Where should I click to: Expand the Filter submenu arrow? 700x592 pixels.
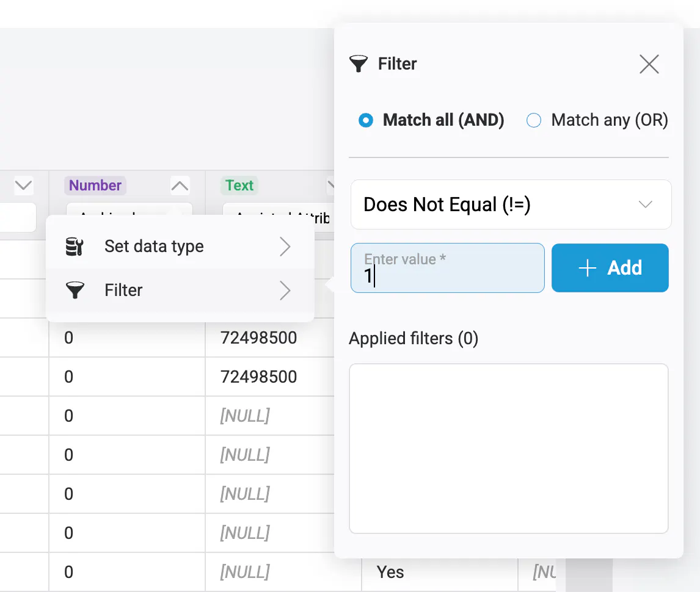(x=285, y=291)
